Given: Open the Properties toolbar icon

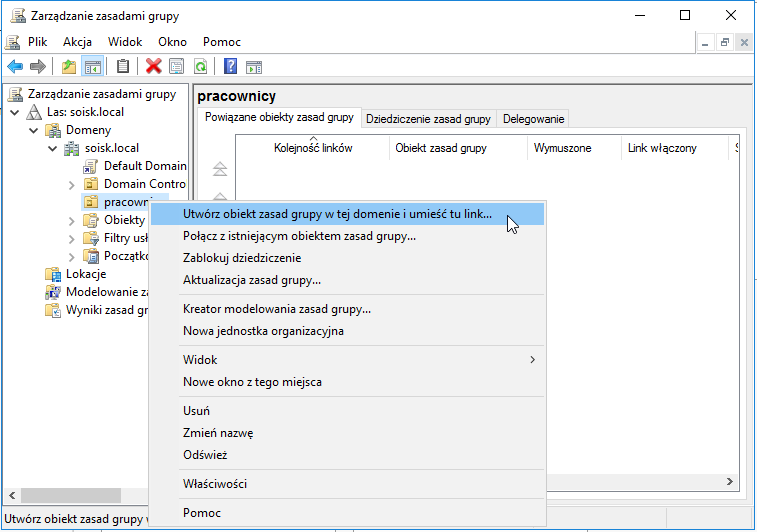Looking at the screenshot, I should click(x=177, y=66).
